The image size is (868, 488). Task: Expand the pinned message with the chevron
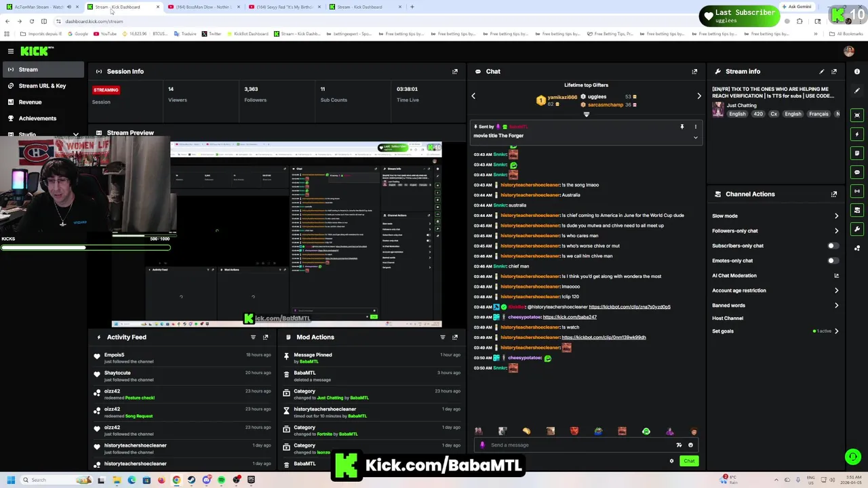[x=695, y=138]
